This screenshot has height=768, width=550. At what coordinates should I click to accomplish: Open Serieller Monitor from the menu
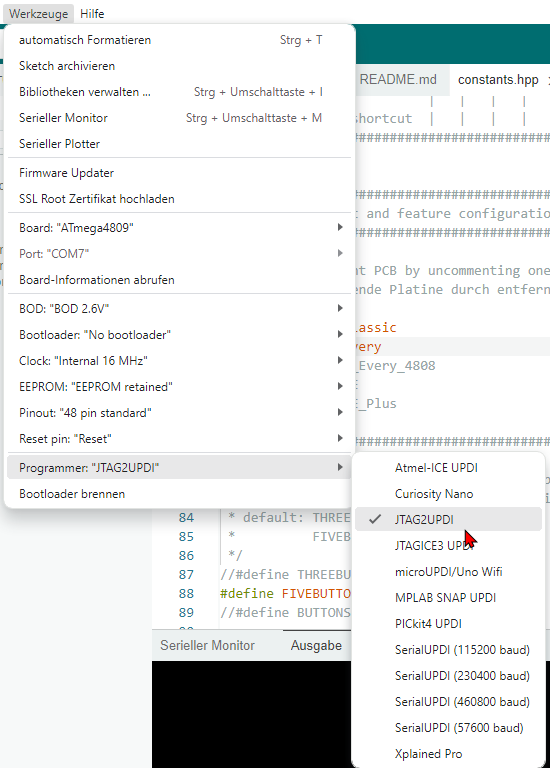[x=179, y=118]
